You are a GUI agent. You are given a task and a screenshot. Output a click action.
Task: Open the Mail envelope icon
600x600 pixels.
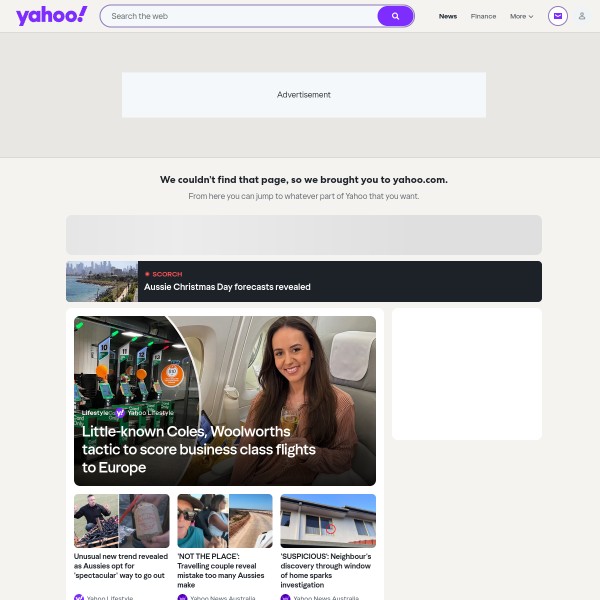558,16
